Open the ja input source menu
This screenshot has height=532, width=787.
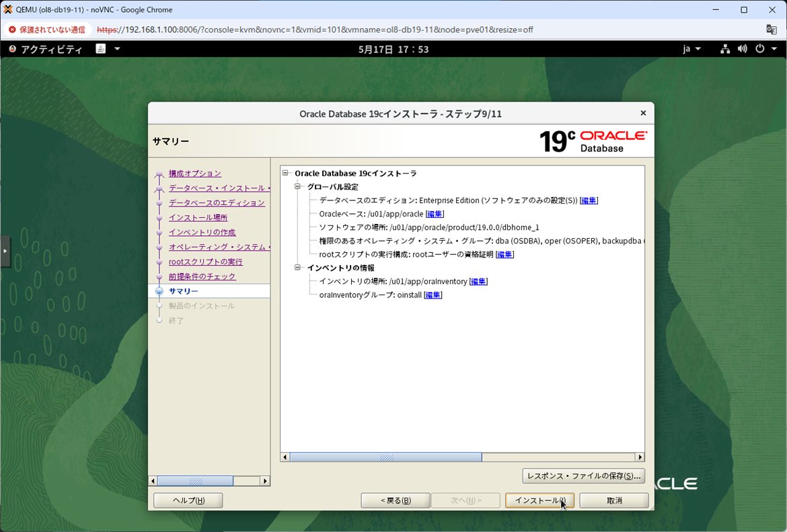pos(691,48)
